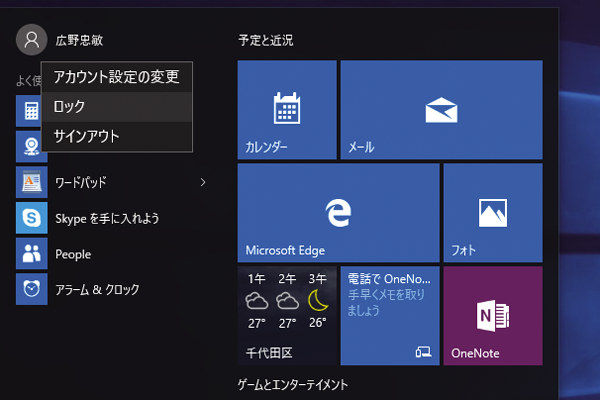Viewport: 600px width, 400px height.
Task: Click the 予定と近況 group header
Action: coord(266,40)
